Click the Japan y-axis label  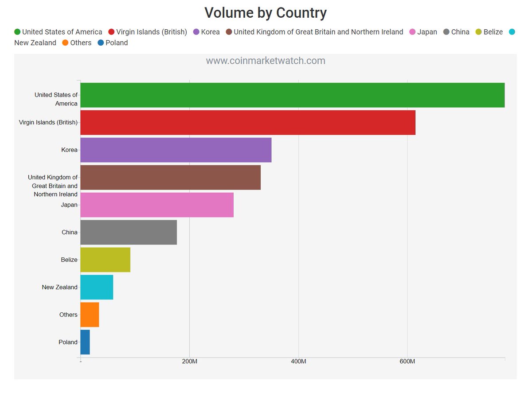point(69,205)
